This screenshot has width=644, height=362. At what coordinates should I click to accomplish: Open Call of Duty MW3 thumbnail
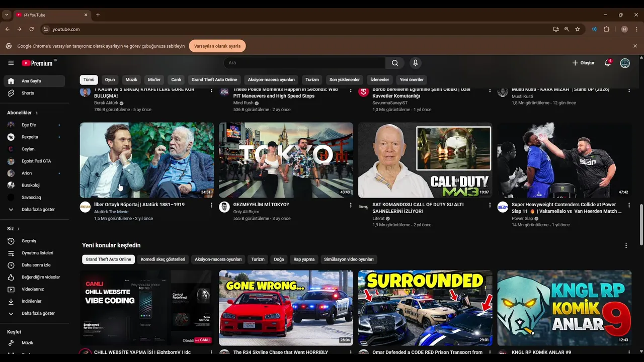point(425,160)
